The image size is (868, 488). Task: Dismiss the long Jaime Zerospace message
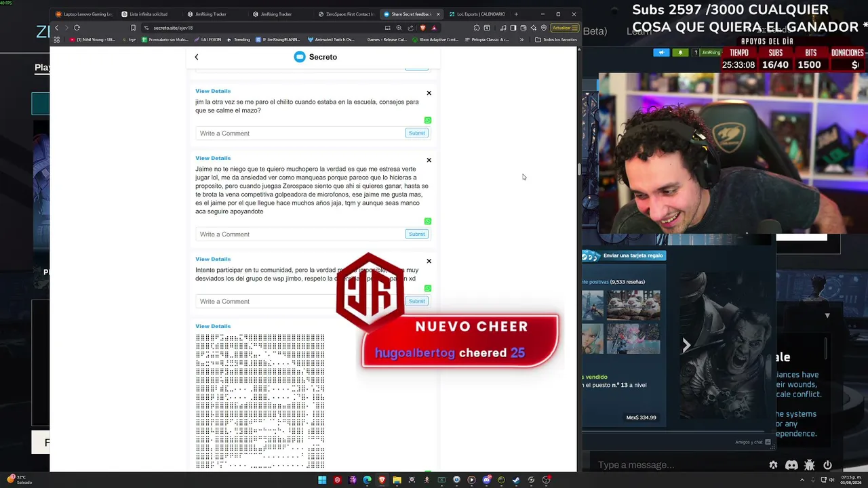pyautogui.click(x=429, y=160)
